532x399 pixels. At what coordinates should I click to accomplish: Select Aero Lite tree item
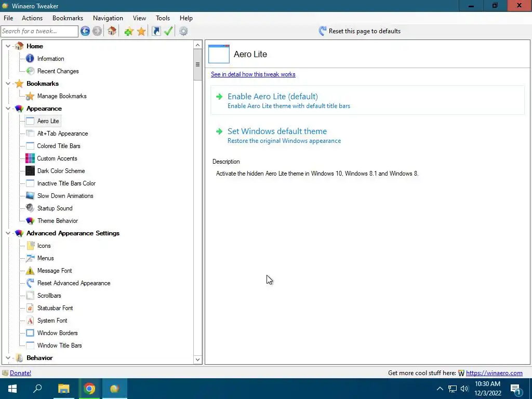point(48,121)
